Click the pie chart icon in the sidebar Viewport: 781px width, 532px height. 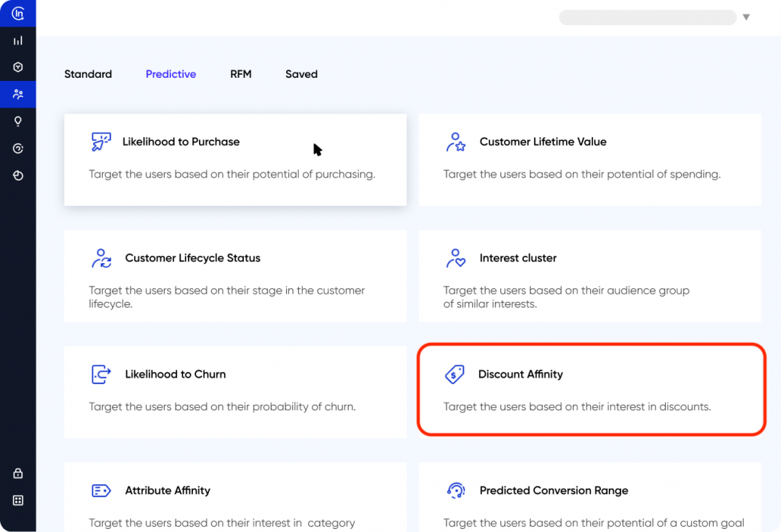[x=18, y=175]
